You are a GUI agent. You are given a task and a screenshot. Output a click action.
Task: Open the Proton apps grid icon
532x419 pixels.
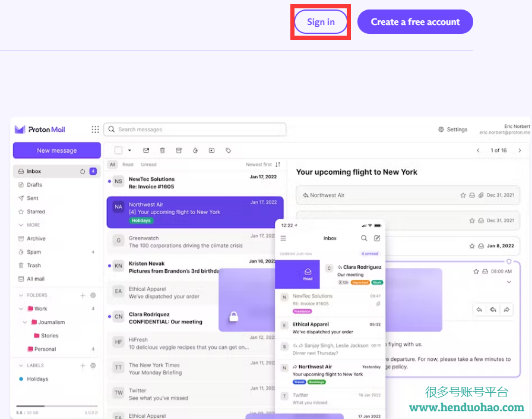[95, 130]
